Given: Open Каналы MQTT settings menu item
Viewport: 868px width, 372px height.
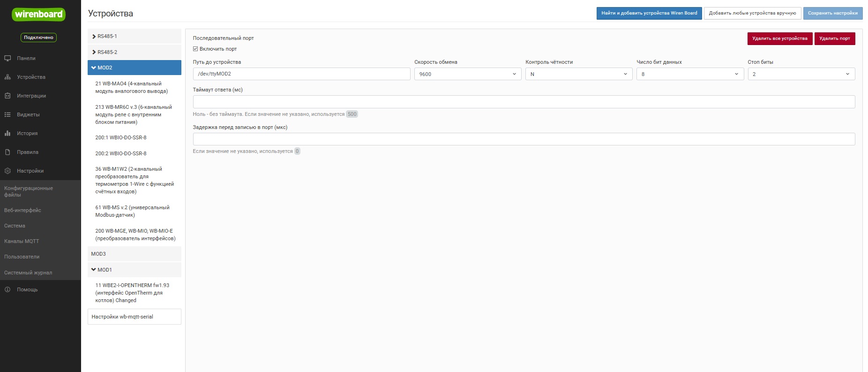Looking at the screenshot, I should pos(22,241).
